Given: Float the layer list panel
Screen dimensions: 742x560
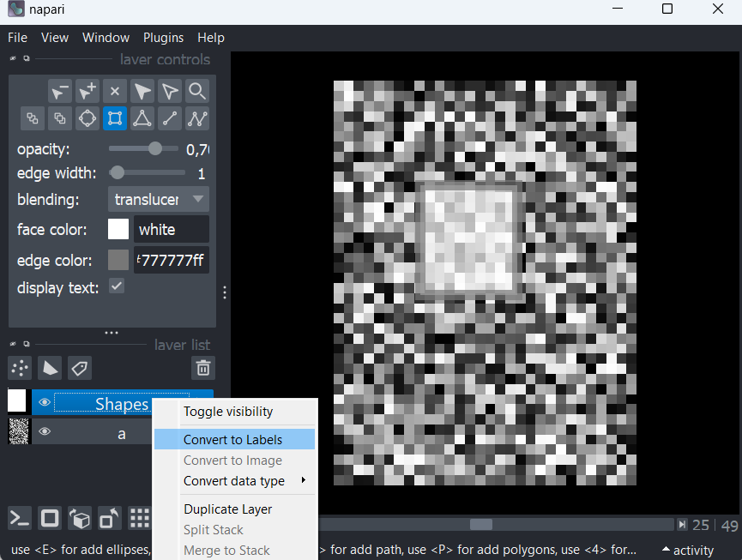Looking at the screenshot, I should (x=27, y=344).
